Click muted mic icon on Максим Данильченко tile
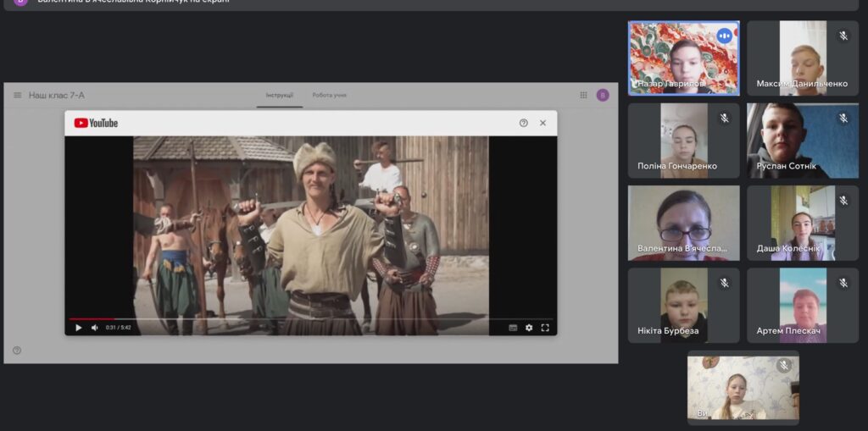Viewport: 868px width, 431px height. point(843,36)
